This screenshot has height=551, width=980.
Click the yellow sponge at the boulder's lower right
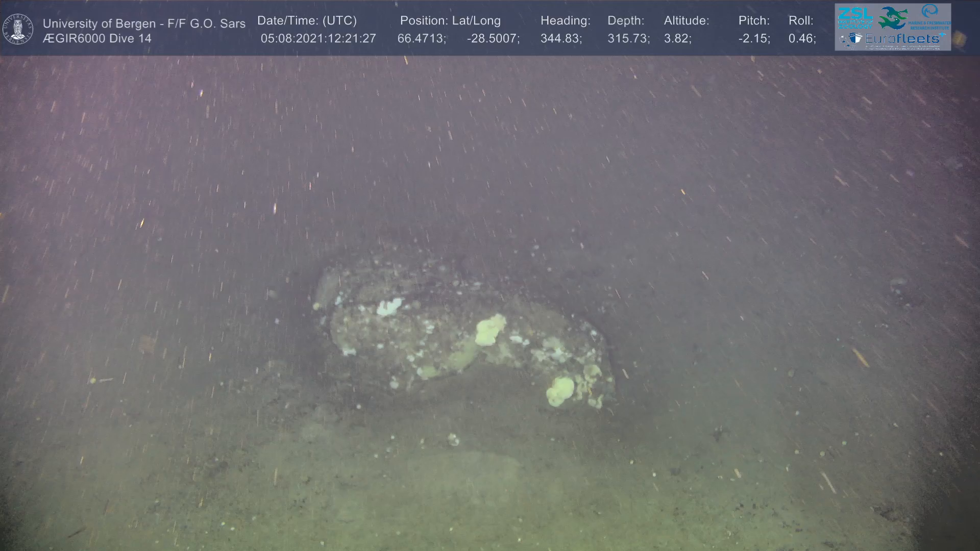(560, 391)
